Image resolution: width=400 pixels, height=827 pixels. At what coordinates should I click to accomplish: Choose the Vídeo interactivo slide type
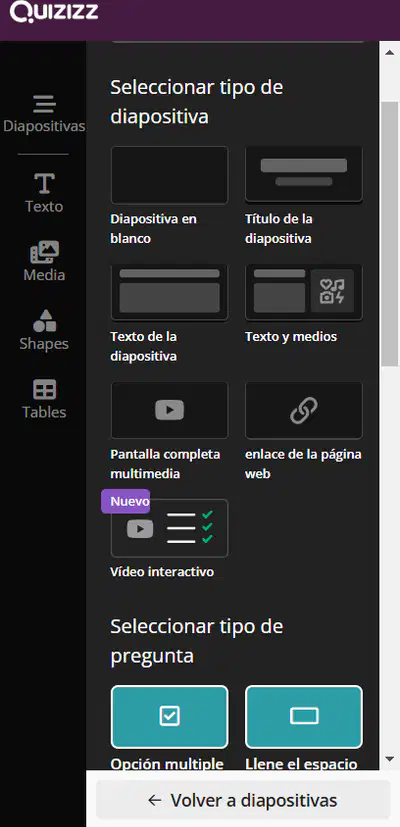[x=169, y=528]
